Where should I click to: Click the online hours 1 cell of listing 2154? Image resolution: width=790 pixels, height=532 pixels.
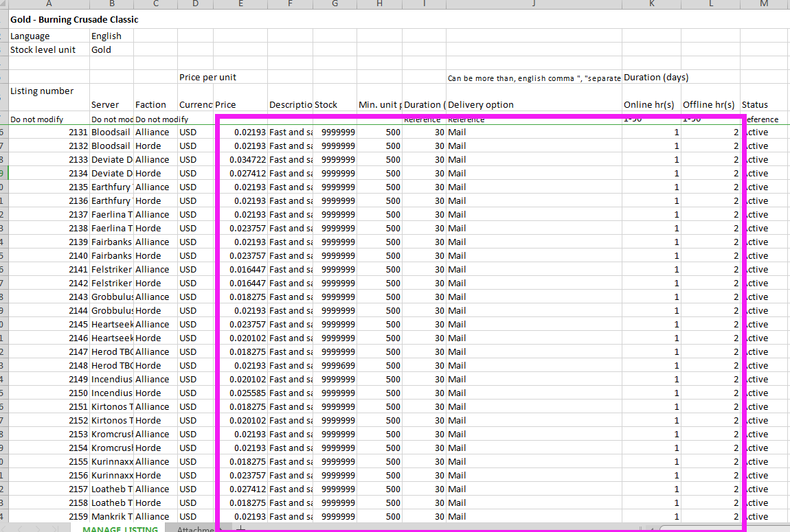pyautogui.click(x=651, y=448)
